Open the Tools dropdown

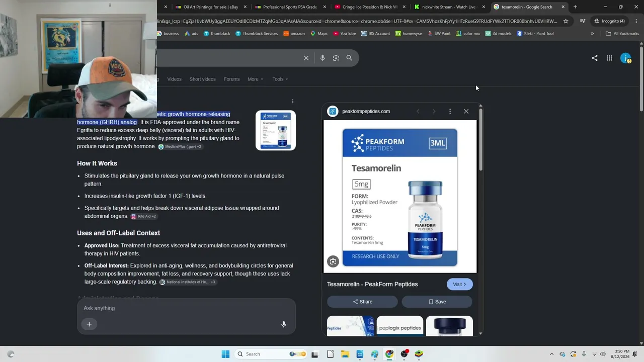point(280,79)
